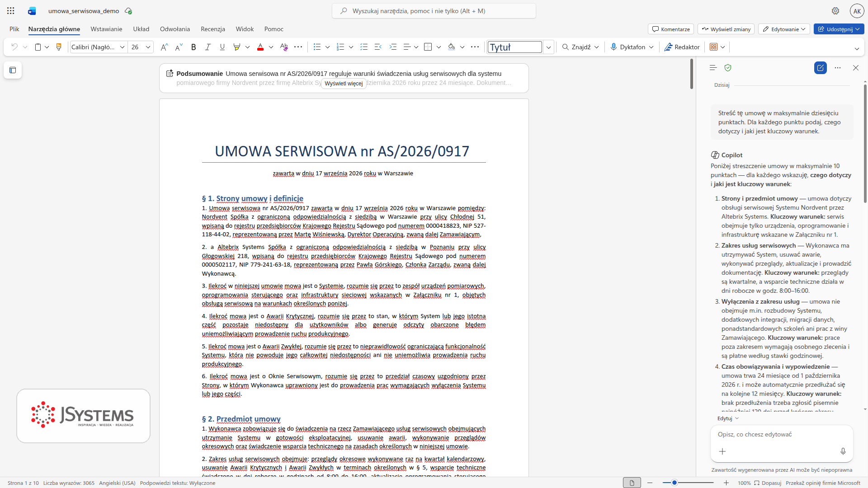
Task: Open the Znajdź dropdown arrow
Action: pyautogui.click(x=597, y=47)
